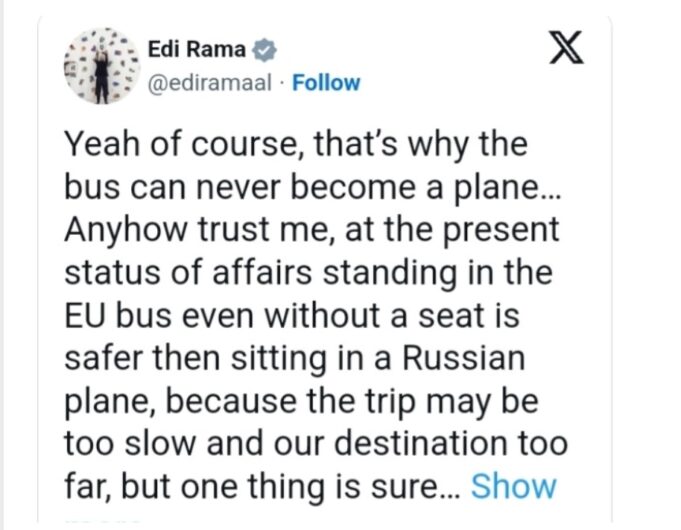Click the line "too slow and our destination too"
The height and width of the screenshot is (530, 681).
tap(315, 444)
